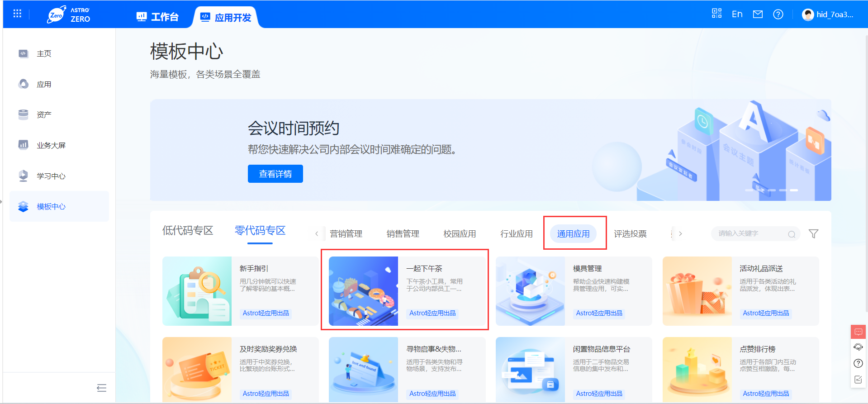This screenshot has width=868, height=404.
Task: Open the app grid launcher icon
Action: [17, 14]
